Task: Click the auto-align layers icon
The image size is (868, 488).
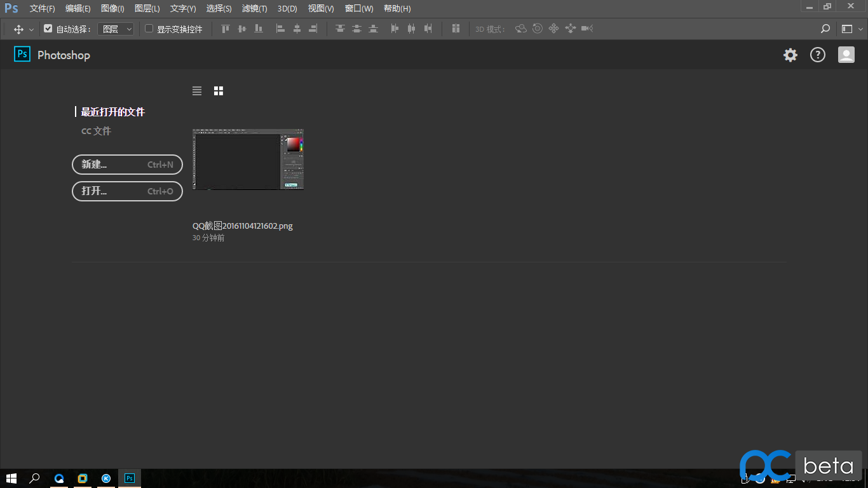Action: [x=456, y=29]
